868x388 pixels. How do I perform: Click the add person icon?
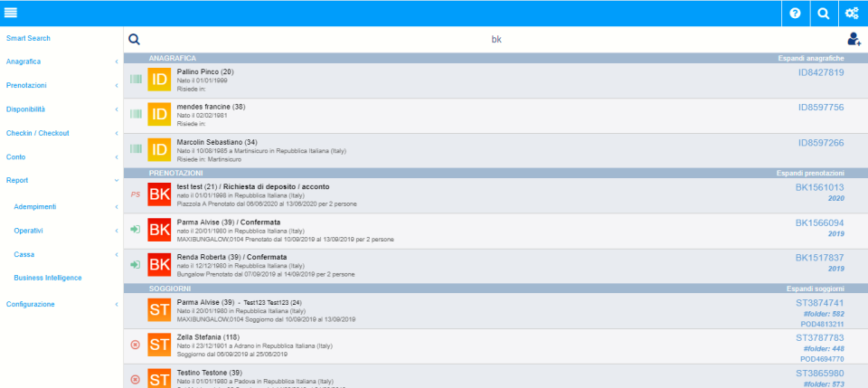[854, 39]
